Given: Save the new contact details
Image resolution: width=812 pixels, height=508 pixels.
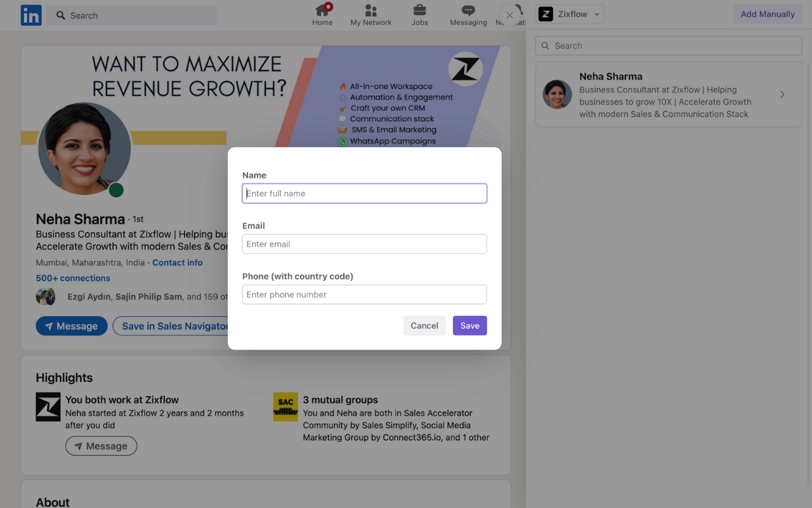Looking at the screenshot, I should [469, 325].
